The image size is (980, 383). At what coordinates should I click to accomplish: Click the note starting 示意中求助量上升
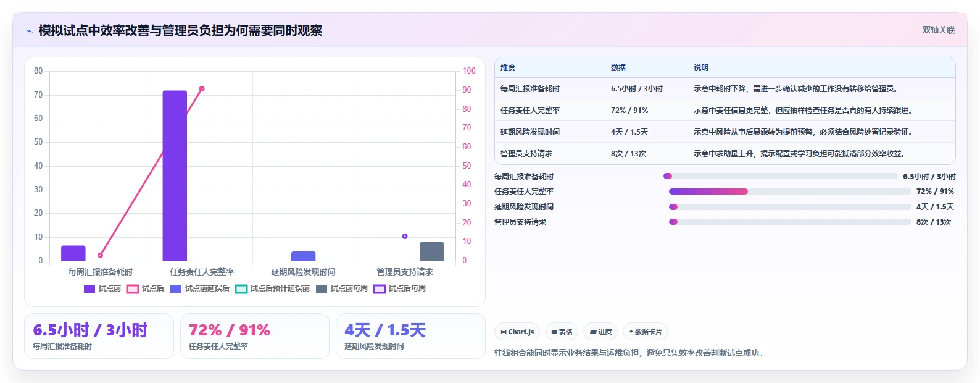[801, 154]
